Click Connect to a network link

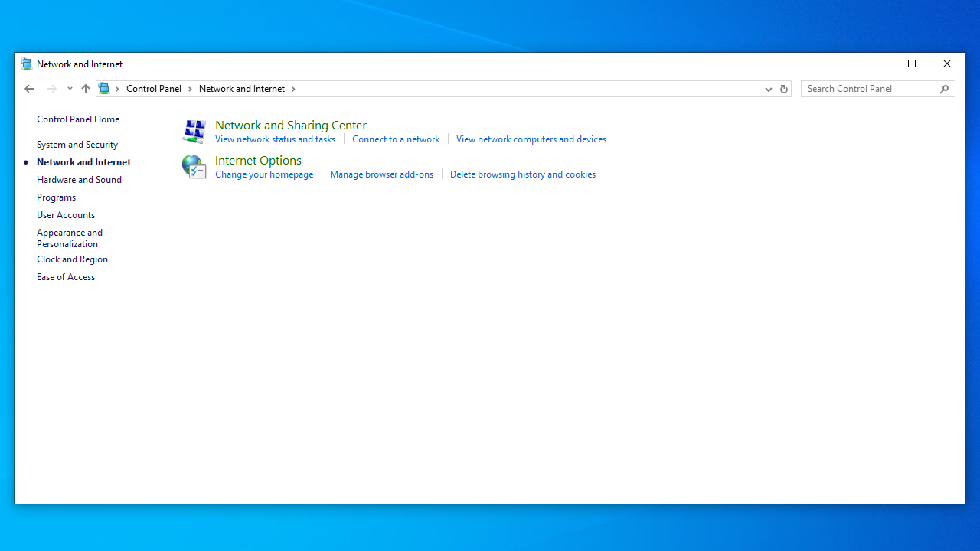396,139
